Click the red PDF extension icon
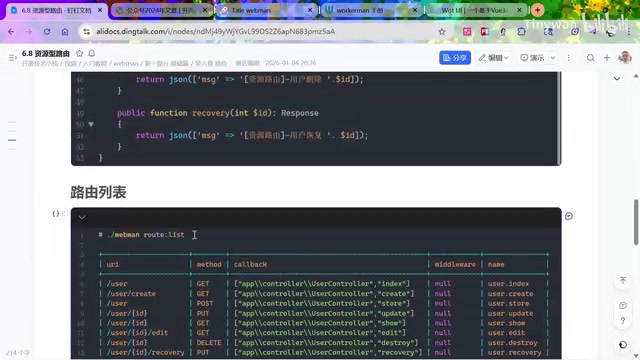This screenshot has width=640, height=360. click(x=485, y=31)
